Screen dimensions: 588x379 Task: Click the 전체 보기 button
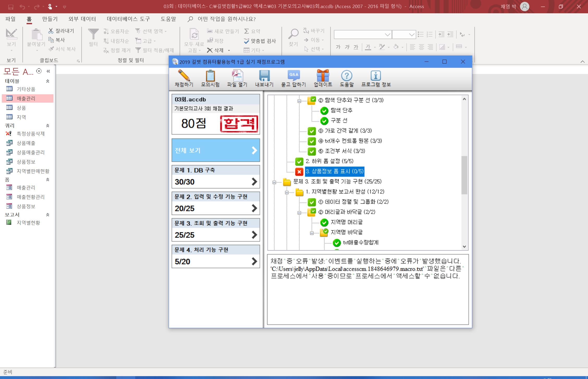tap(216, 150)
